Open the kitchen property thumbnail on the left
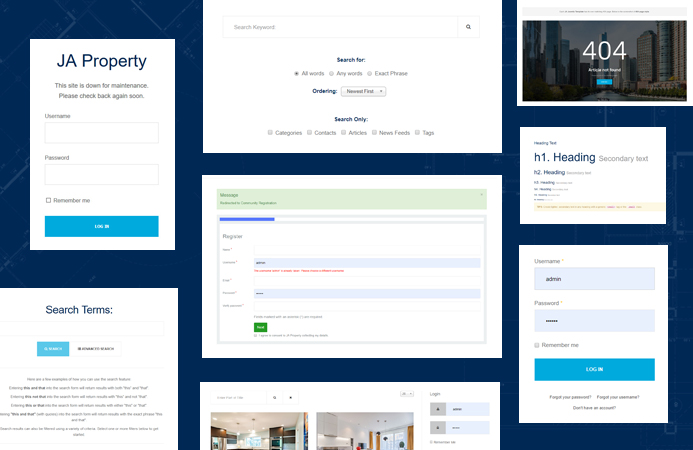The image size is (693, 450). (x=259, y=431)
